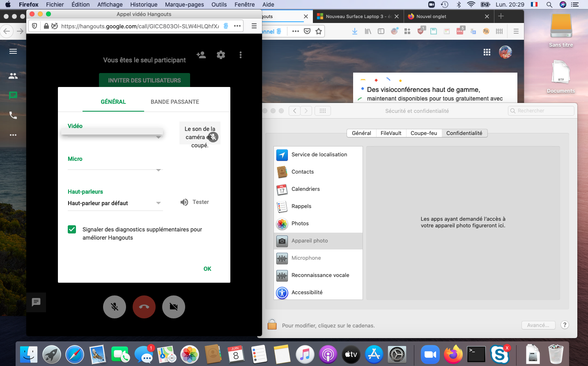Click the tracking protection shield in call window
This screenshot has width=588, height=366.
point(34,26)
